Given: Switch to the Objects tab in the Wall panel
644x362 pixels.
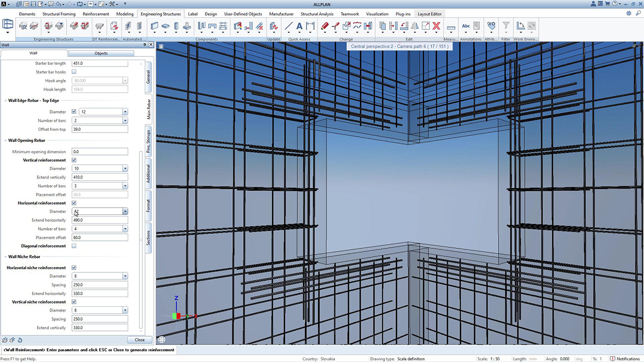Looking at the screenshot, I should (101, 53).
